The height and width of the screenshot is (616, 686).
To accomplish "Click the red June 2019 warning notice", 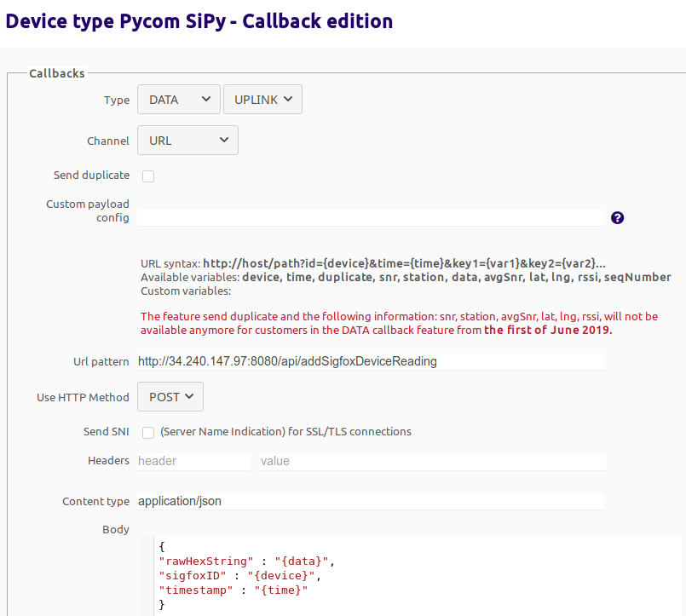I will [399, 323].
